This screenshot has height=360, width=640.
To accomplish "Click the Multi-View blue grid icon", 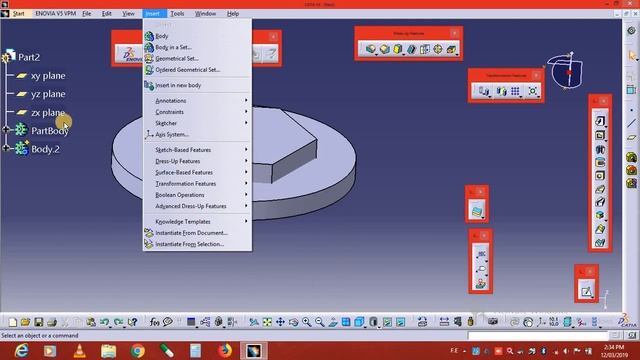I will click(346, 322).
